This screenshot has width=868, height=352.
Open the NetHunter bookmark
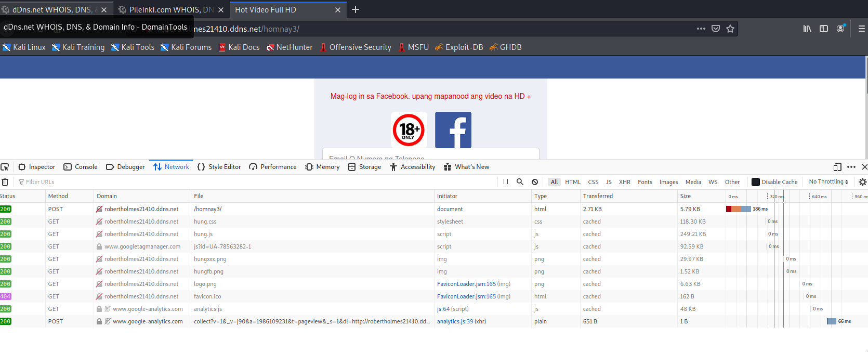pos(290,47)
